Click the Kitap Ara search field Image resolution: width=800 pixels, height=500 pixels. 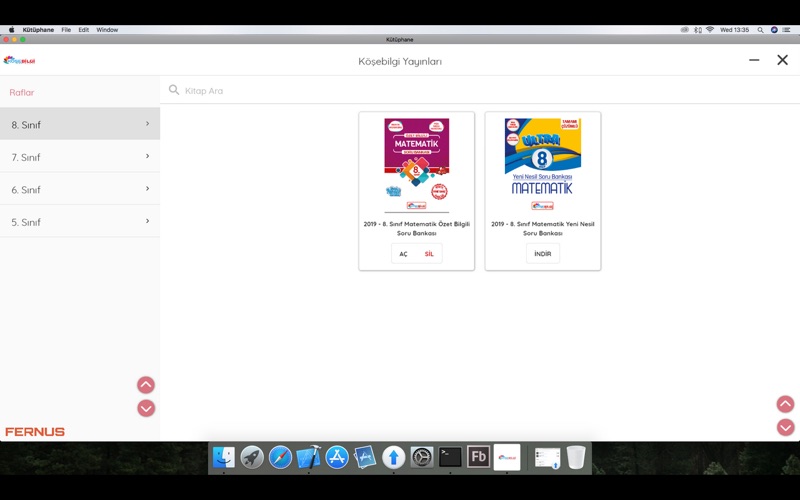480,90
